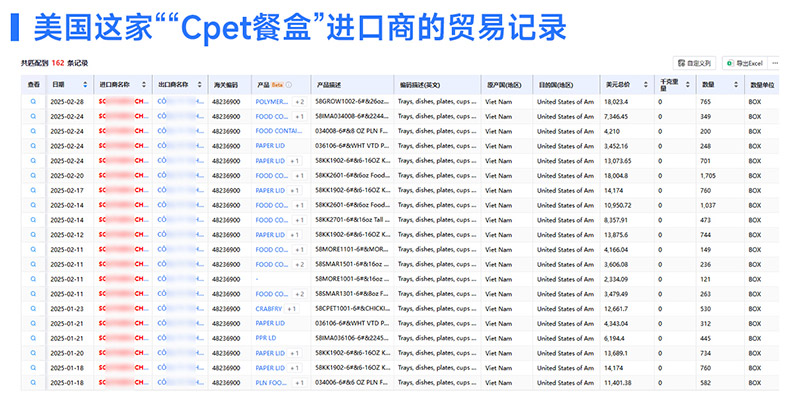Sort by 进口商名称 column arrows

coord(144,85)
